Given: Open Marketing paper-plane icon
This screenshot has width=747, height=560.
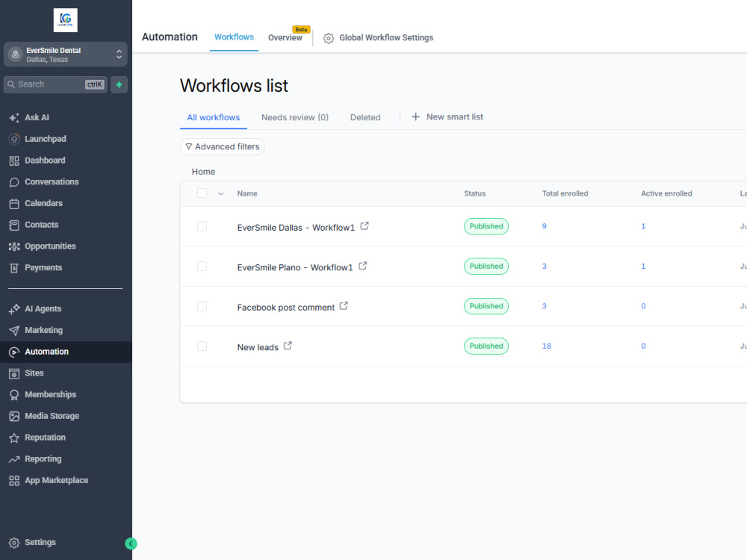Looking at the screenshot, I should click(x=14, y=330).
